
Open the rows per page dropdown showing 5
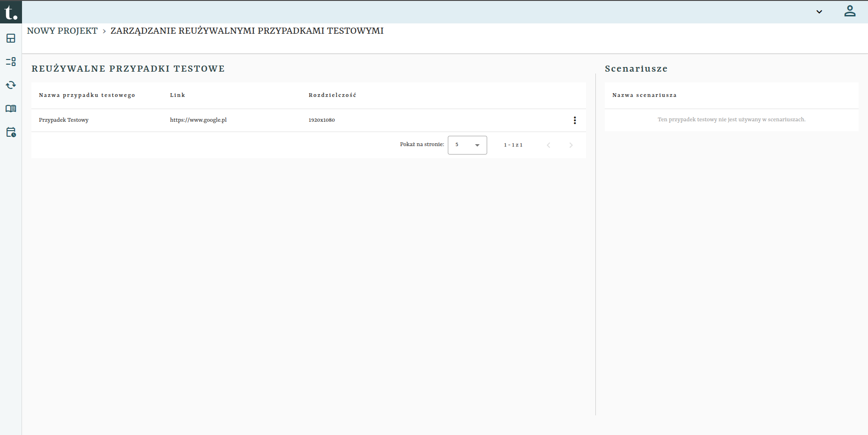(467, 145)
